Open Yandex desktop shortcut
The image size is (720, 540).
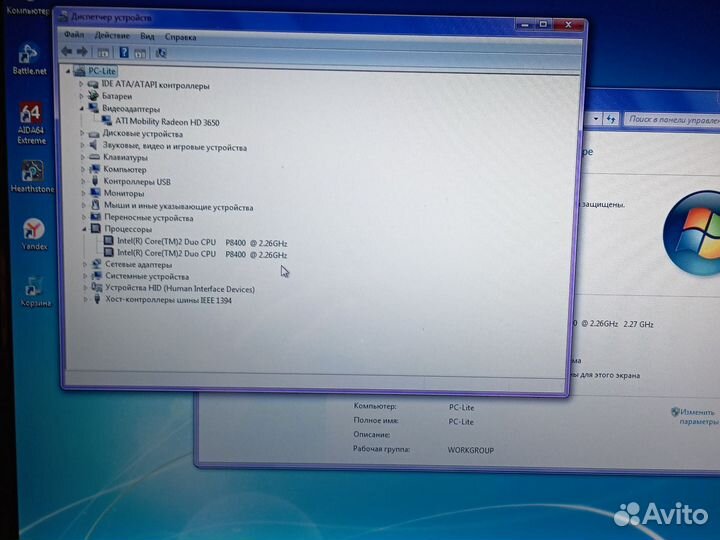(34, 234)
